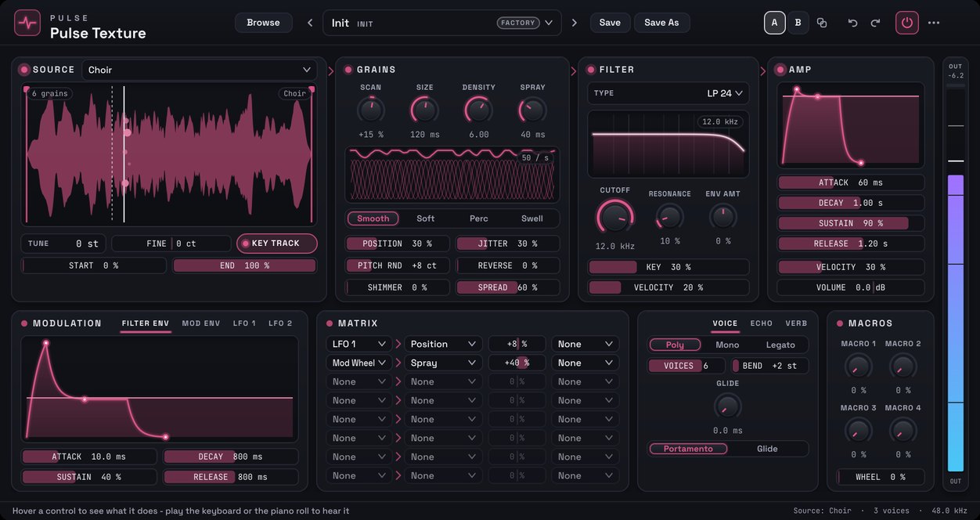This screenshot has width=980, height=520.
Task: Click the Browse button
Action: [x=263, y=23]
